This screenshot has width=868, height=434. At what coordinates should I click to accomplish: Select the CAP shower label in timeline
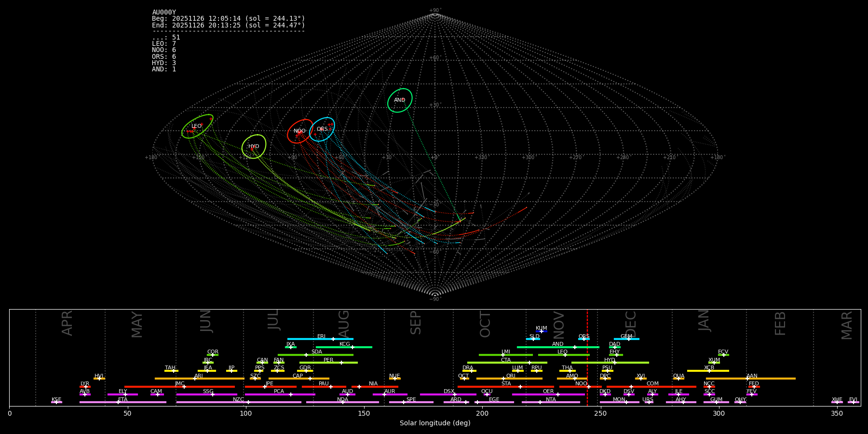point(298,376)
